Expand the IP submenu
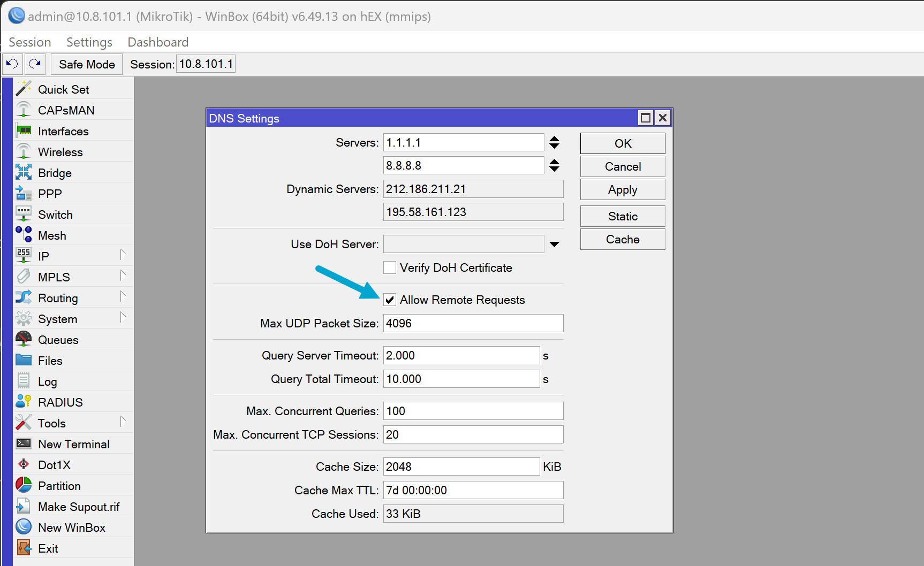 [x=124, y=256]
